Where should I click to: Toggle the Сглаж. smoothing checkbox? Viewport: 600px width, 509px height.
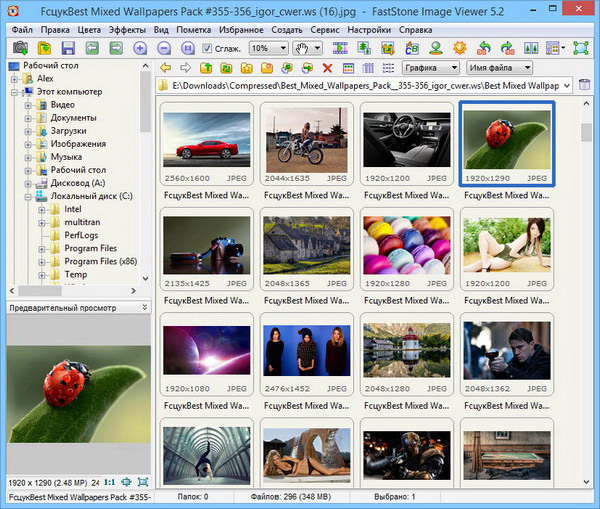click(207, 48)
